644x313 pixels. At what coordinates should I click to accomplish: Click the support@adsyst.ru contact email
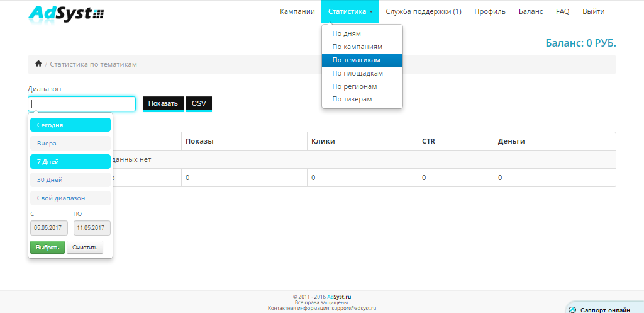(353, 308)
